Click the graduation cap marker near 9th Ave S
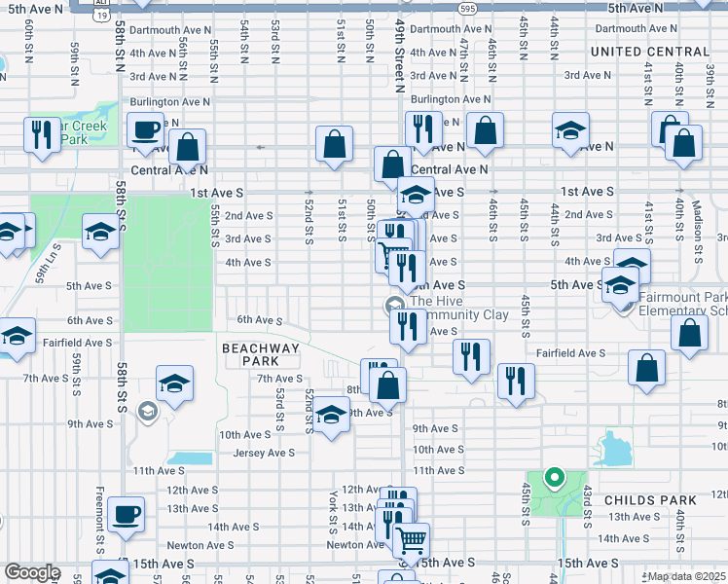This screenshot has width=728, height=584. point(331,415)
